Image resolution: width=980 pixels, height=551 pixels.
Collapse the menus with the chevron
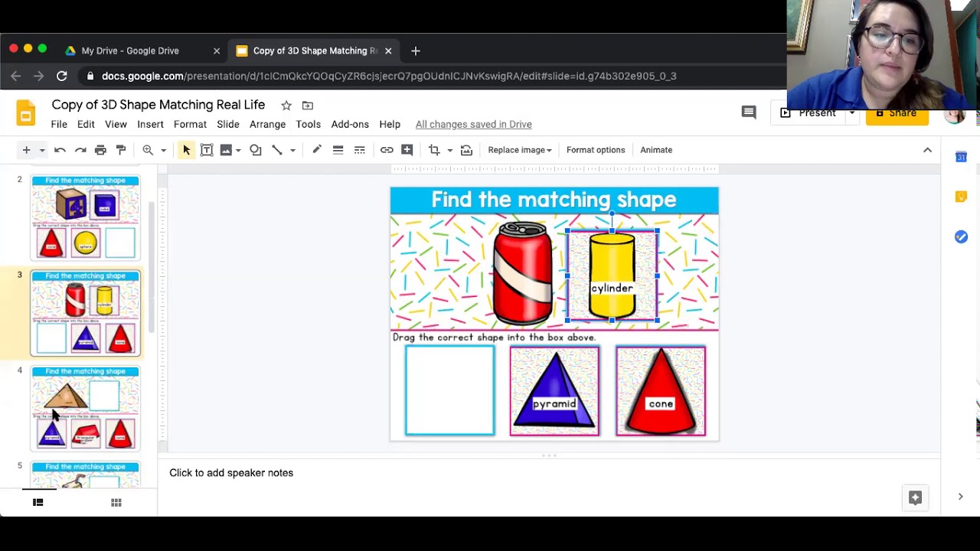927,150
